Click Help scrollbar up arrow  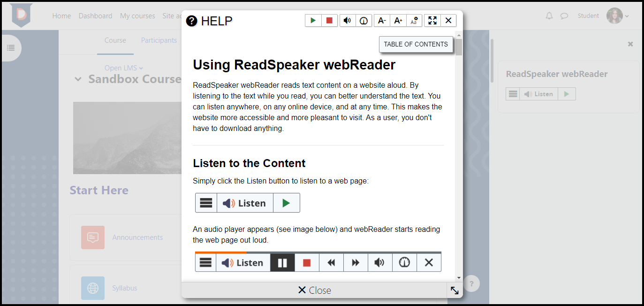click(x=459, y=35)
